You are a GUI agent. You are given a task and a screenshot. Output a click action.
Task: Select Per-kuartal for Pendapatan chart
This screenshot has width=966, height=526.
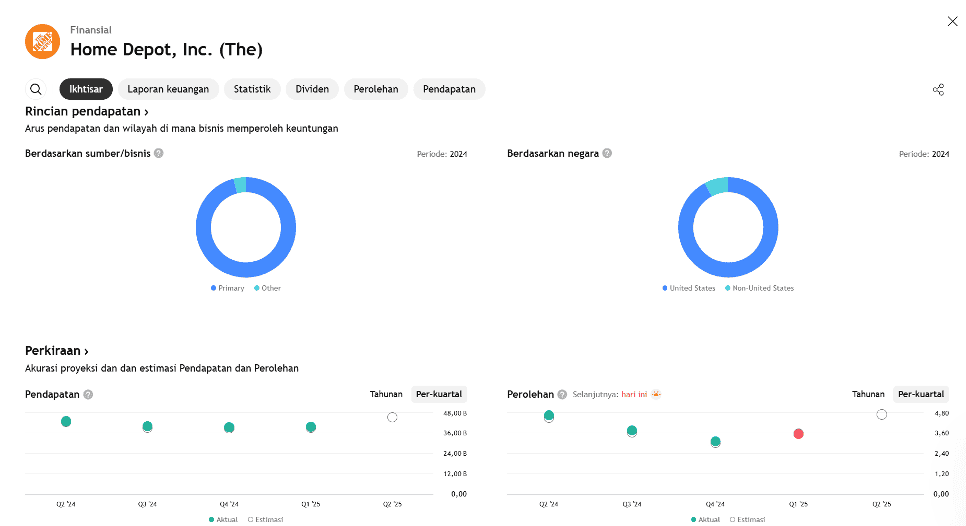click(439, 394)
